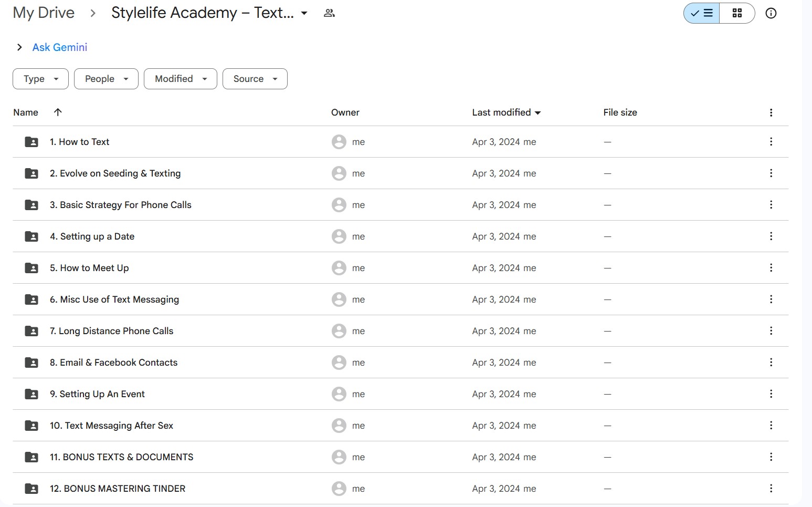Click the Ask Gemini link
The image size is (812, 507).
point(60,47)
